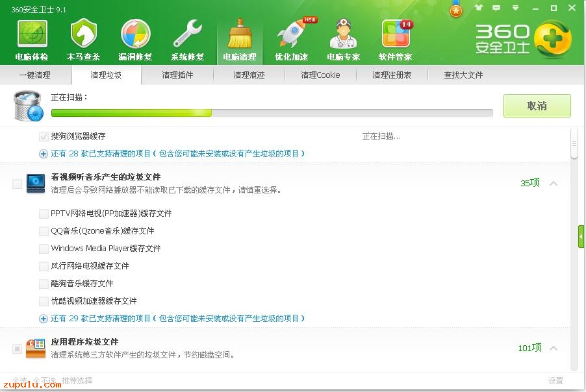Click the 应用程序垃圾文件 category icon
586x392 pixels.
[x=36, y=349]
